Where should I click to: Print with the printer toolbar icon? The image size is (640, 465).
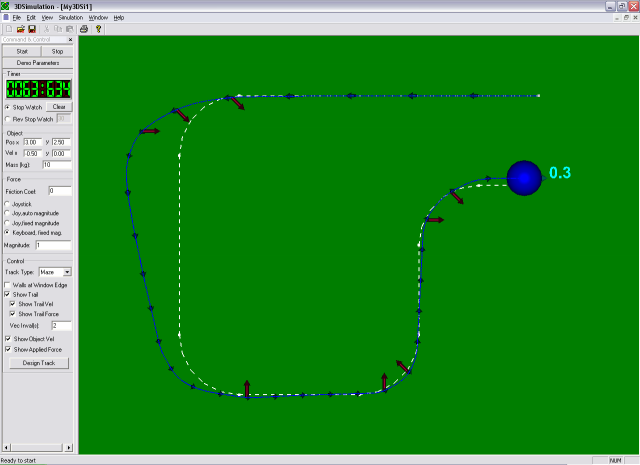point(84,29)
